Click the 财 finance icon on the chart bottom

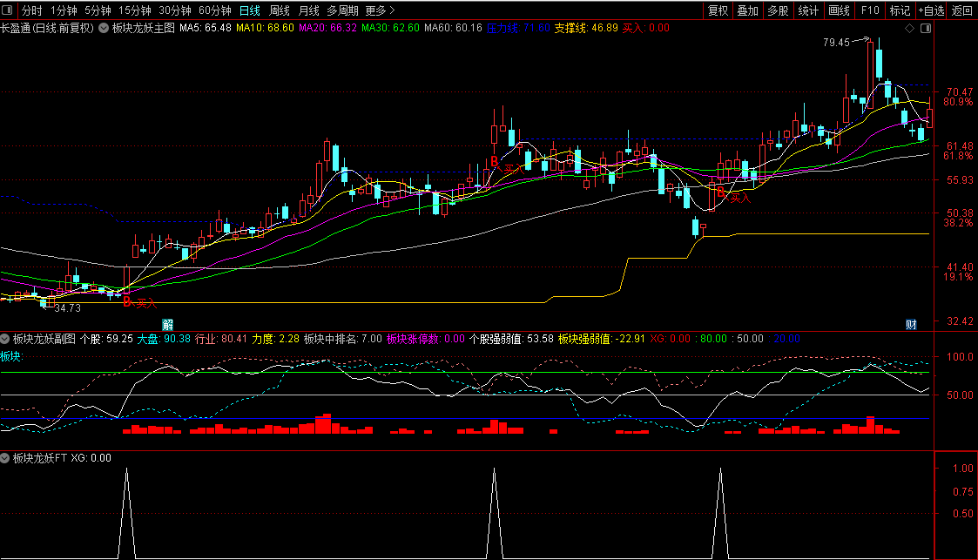click(x=911, y=324)
